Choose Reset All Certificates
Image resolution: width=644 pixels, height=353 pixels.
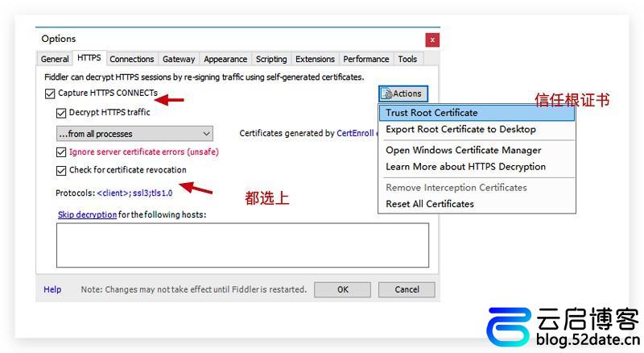coord(477,204)
